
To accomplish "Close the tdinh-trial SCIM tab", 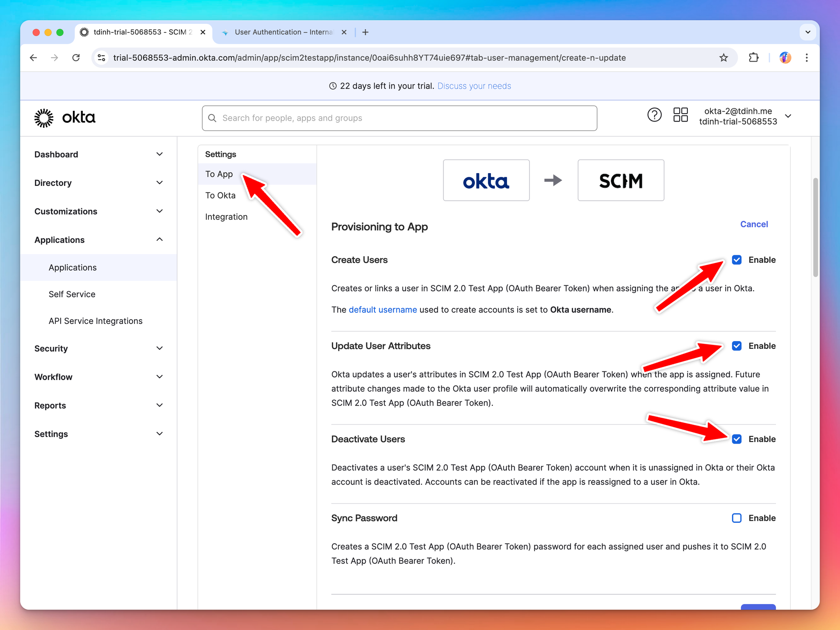I will [203, 32].
